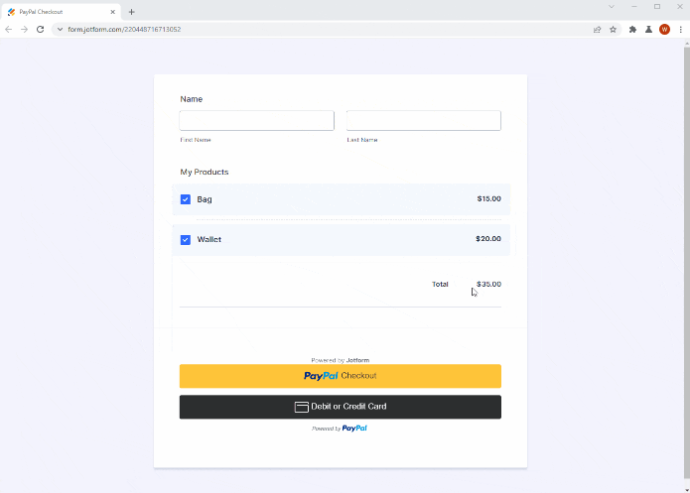Click the Name field label

(191, 99)
